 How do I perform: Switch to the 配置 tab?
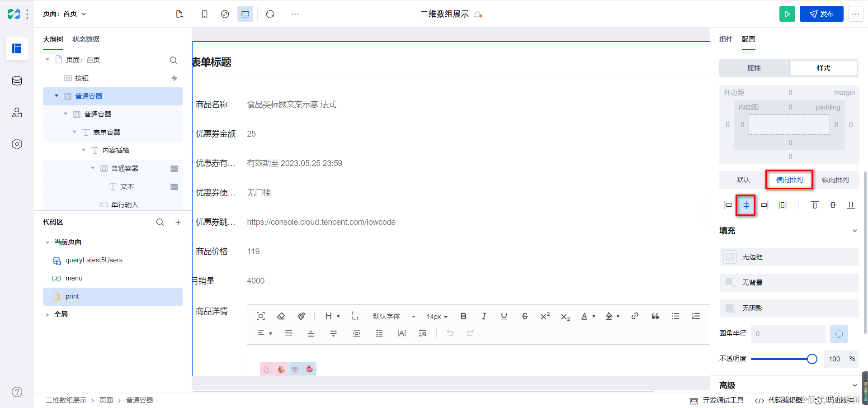(749, 39)
